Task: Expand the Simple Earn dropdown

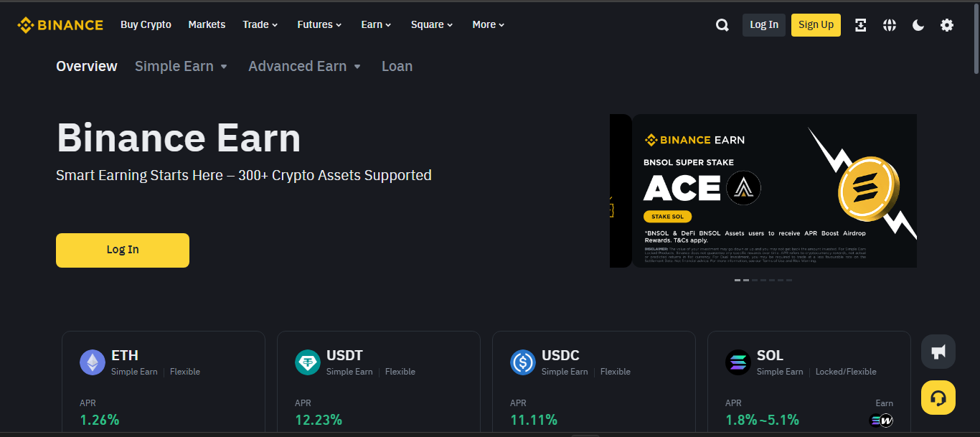Action: click(x=182, y=66)
